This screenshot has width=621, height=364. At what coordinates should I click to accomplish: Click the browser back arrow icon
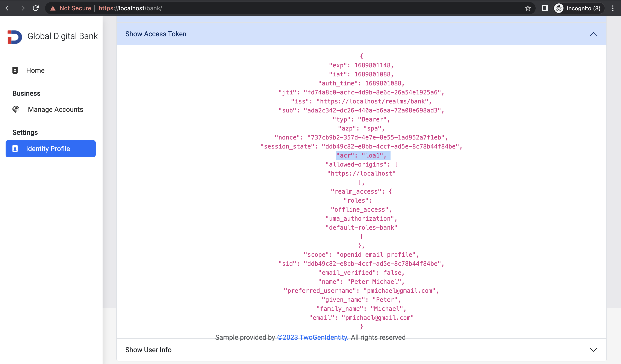8,8
